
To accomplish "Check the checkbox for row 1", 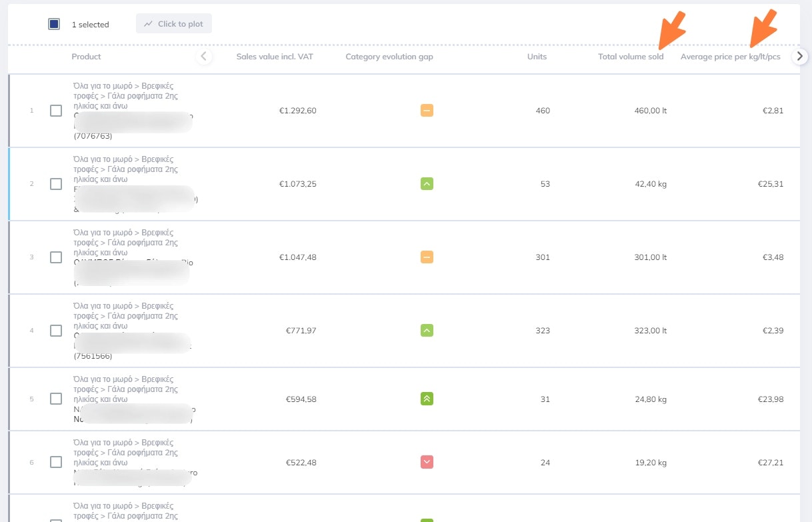I will coord(56,111).
